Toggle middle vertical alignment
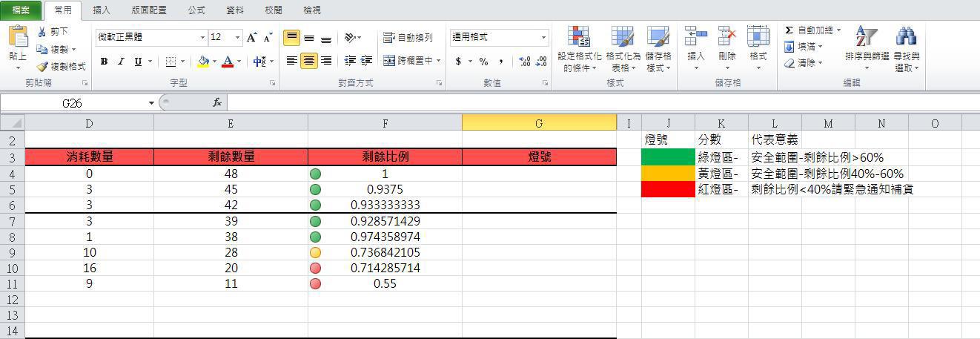The image size is (980, 339). click(309, 37)
